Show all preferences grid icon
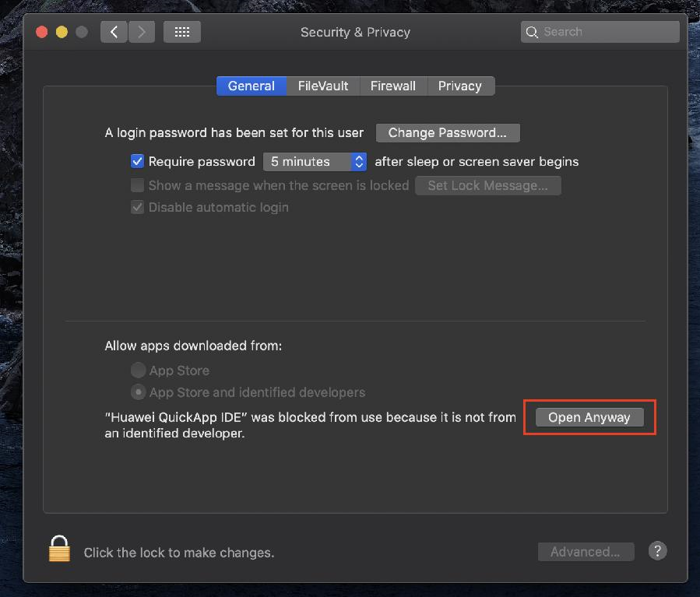This screenshot has height=597, width=700. click(181, 32)
